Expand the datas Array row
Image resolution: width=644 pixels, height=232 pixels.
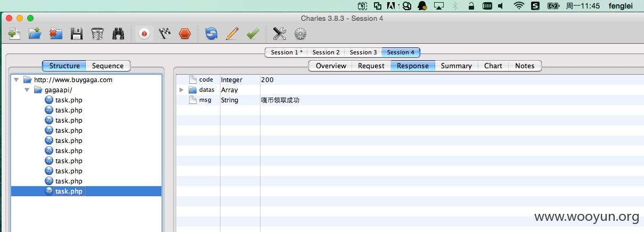pos(182,90)
